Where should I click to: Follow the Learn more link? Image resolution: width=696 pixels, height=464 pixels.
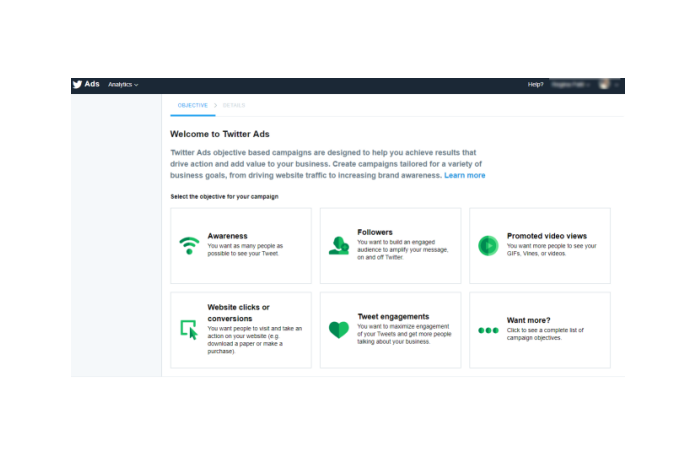click(465, 175)
